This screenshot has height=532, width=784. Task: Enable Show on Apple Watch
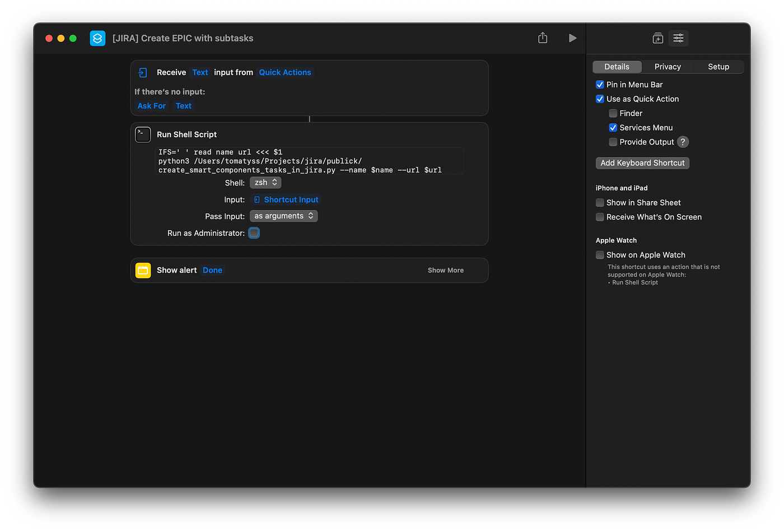point(600,255)
